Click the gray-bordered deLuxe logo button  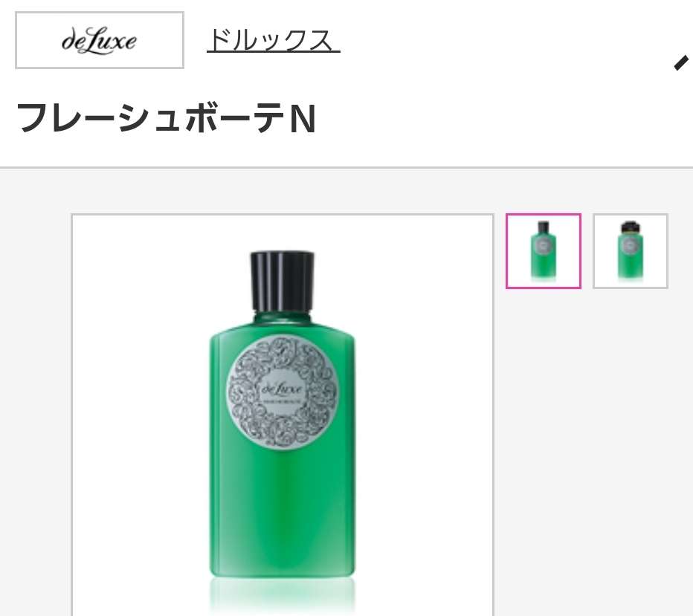point(100,40)
